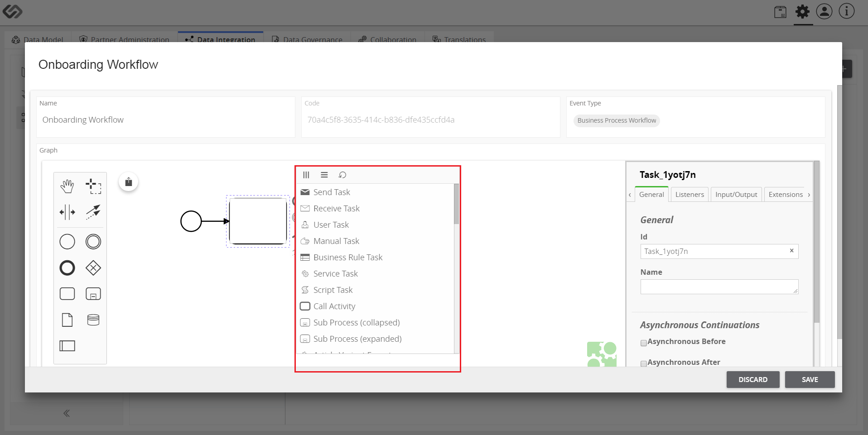Open the information icon in header

(x=846, y=11)
